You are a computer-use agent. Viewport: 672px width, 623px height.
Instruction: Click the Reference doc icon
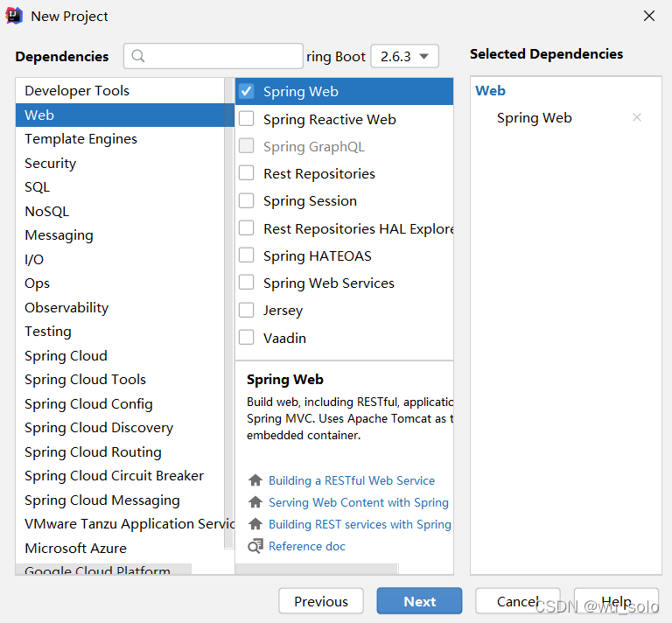click(x=255, y=546)
